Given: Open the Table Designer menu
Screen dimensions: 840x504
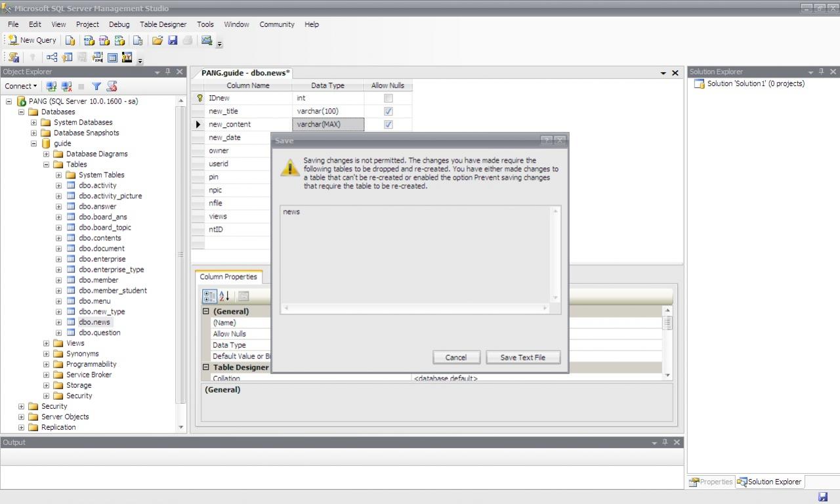Looking at the screenshot, I should pyautogui.click(x=163, y=24).
